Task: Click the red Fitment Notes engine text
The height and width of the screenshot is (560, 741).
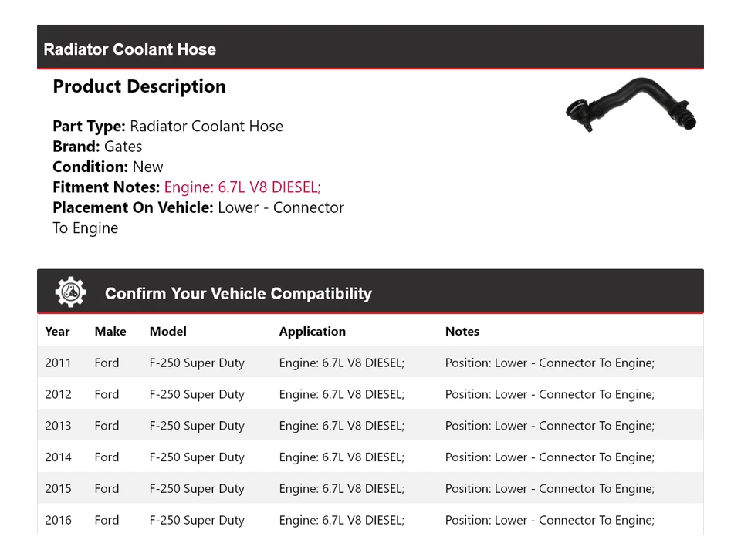Action: (242, 187)
